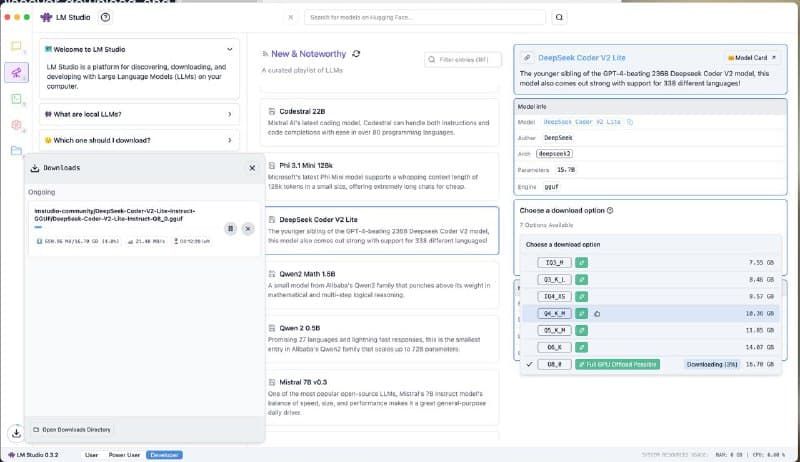This screenshot has height=462, width=800.
Task: Click the search magnifier button
Action: pyautogui.click(x=559, y=17)
